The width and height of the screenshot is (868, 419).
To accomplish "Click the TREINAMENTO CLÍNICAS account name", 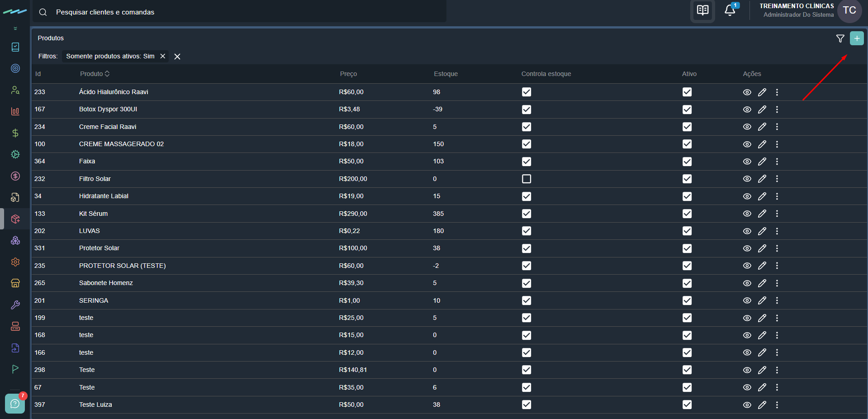I will coord(797,6).
